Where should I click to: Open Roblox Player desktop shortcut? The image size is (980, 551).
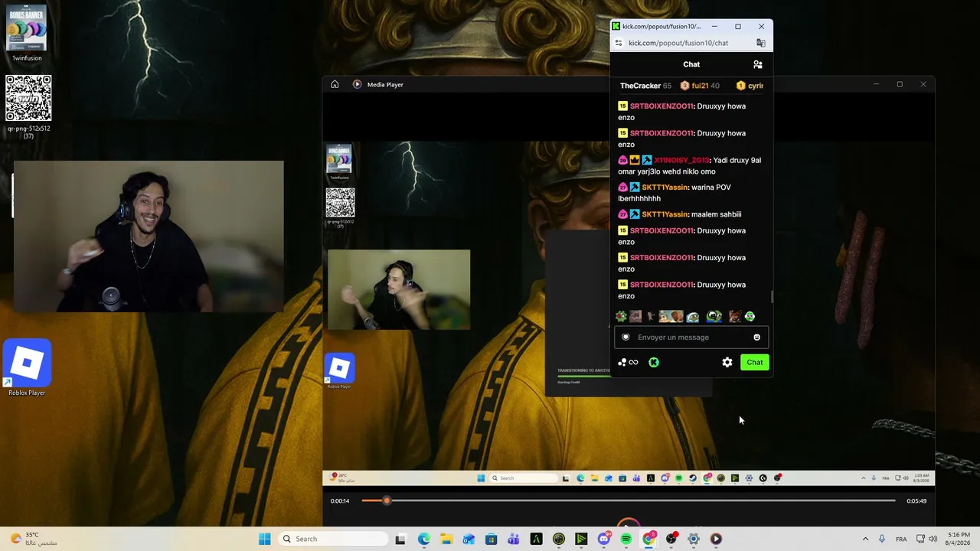tap(27, 368)
